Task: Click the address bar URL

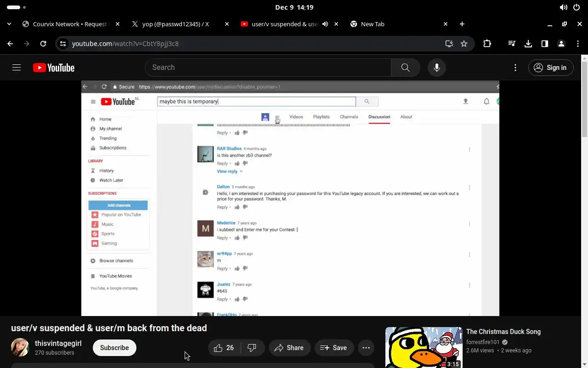Action: point(125,44)
